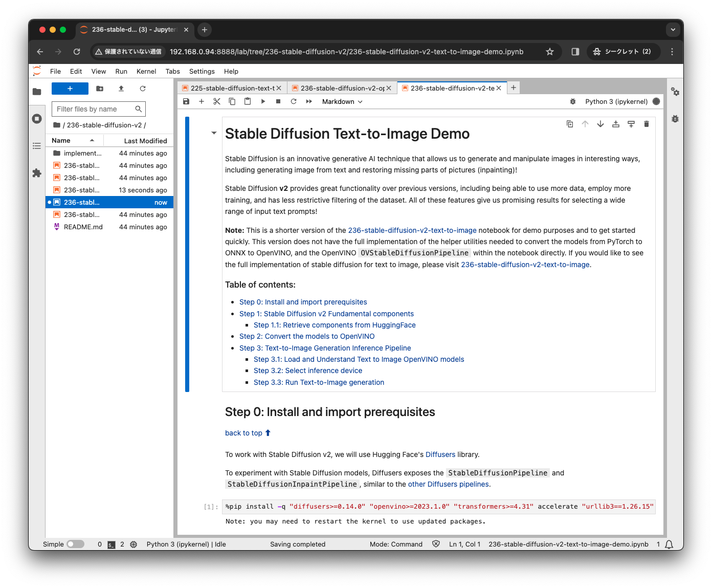Open the File Browser sidebar panel

pyautogui.click(x=37, y=92)
